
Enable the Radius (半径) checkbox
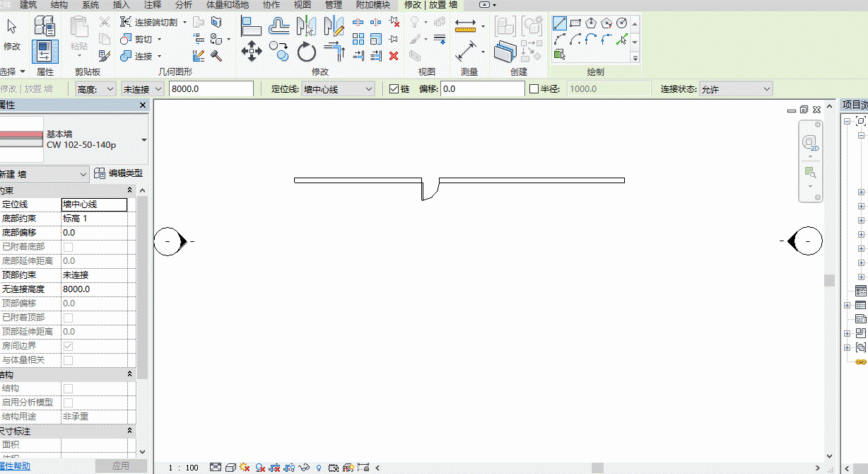[534, 89]
